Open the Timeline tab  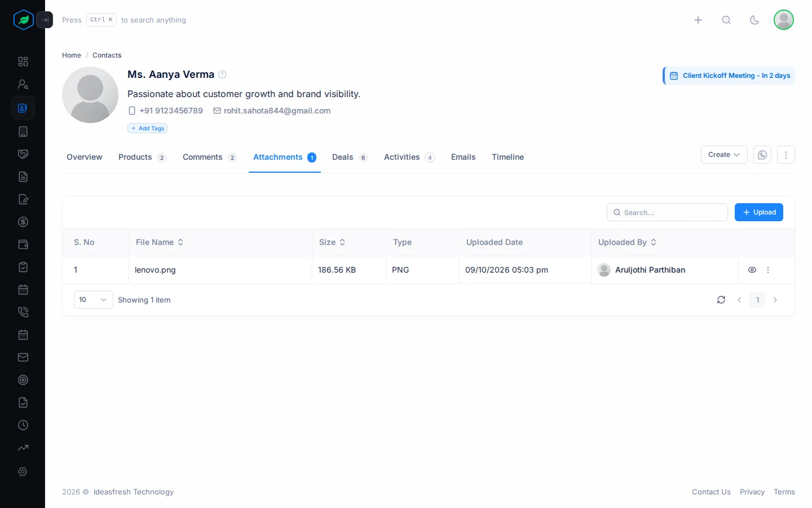coord(507,157)
